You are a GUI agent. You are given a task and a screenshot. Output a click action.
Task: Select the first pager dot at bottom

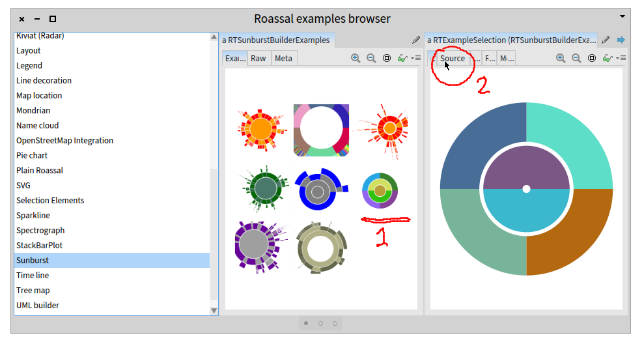click(x=306, y=323)
